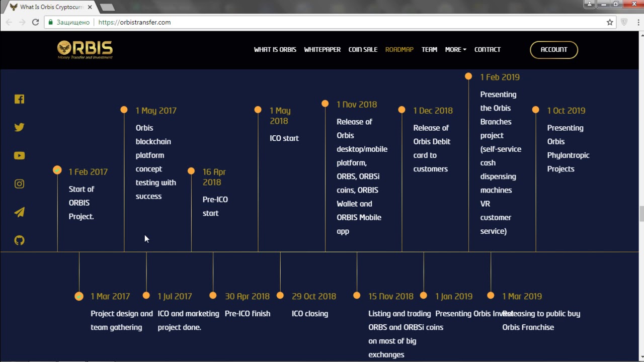
Task: Open the Whitepaper menu item
Action: pos(323,49)
